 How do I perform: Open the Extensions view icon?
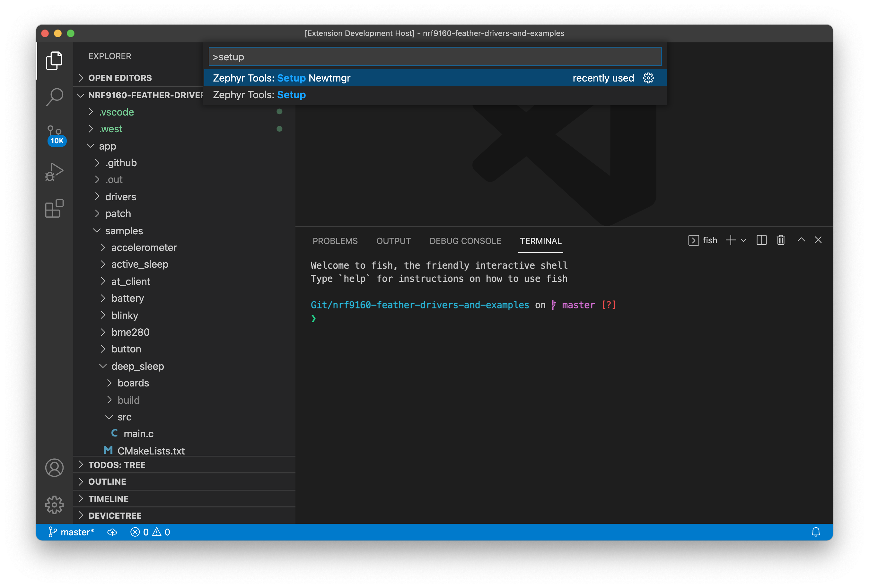(x=54, y=209)
